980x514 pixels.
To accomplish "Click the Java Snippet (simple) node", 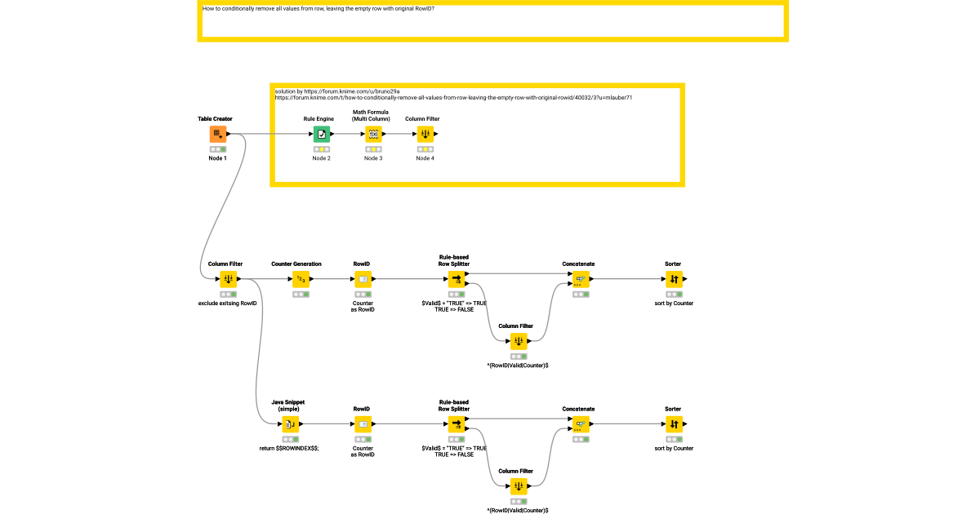I will click(x=288, y=424).
